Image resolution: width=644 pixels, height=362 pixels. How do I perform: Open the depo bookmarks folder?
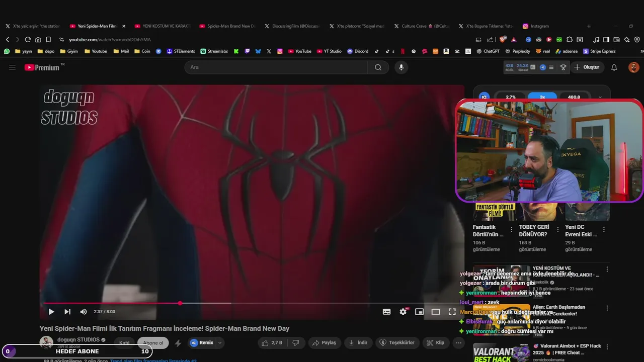(x=46, y=51)
